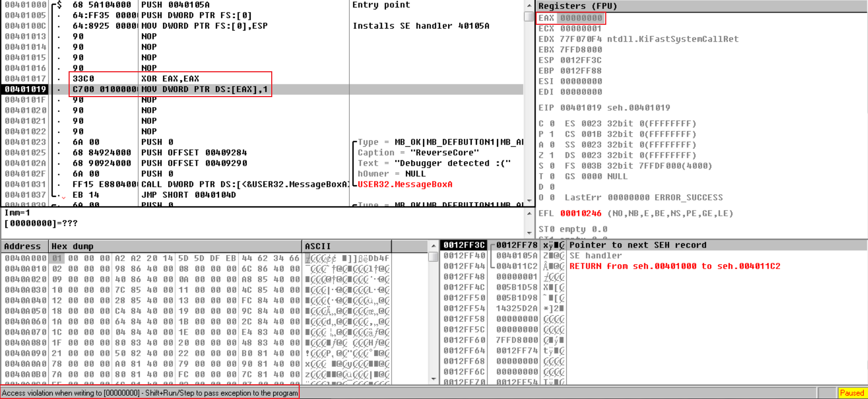Click the Registers (FPU) header bar
868x399 pixels.
coord(702,6)
